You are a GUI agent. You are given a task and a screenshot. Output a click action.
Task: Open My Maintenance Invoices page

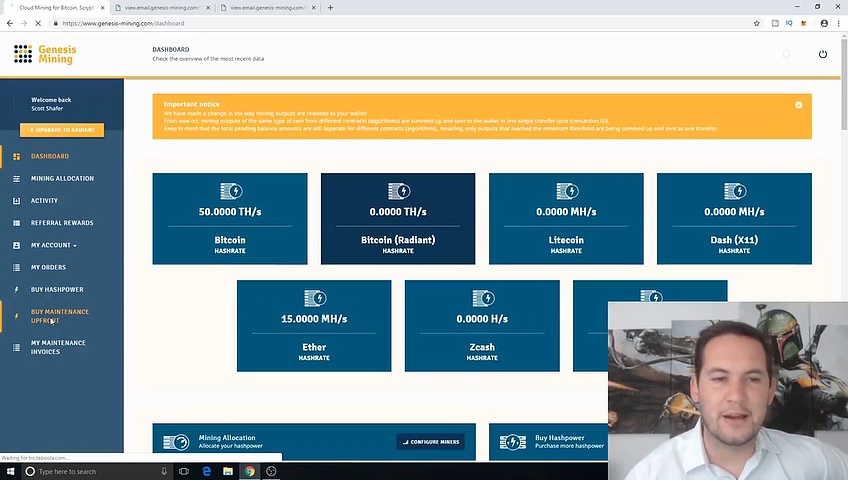58,347
